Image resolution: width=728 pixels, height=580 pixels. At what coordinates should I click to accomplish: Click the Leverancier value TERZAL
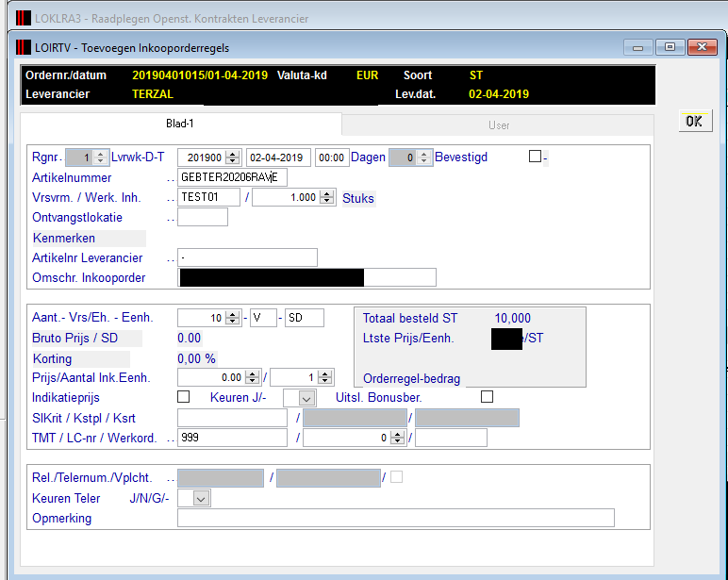click(152, 94)
